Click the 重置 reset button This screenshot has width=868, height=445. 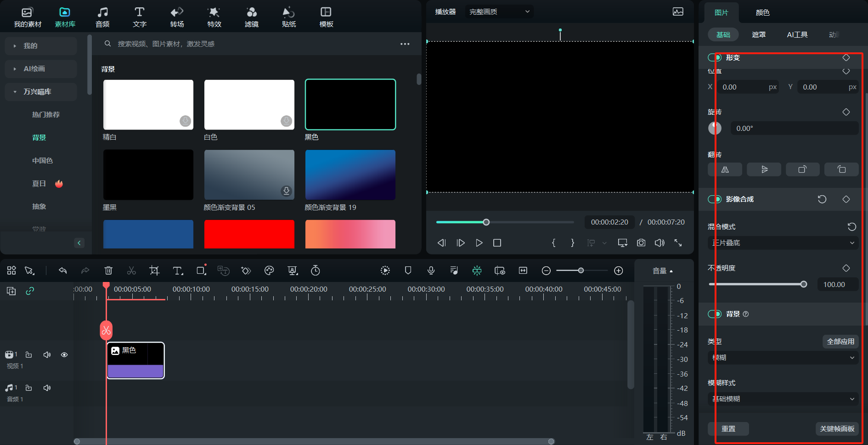[x=728, y=428]
